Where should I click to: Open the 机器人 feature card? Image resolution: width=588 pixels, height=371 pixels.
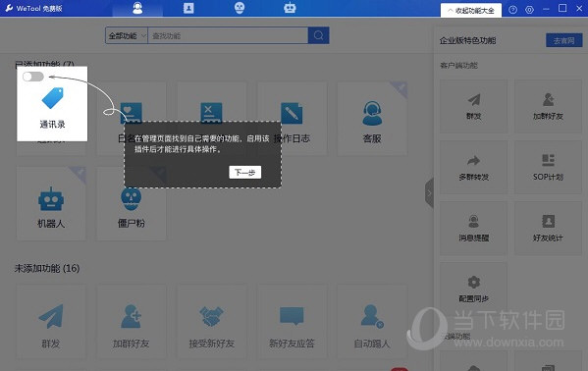[51, 203]
